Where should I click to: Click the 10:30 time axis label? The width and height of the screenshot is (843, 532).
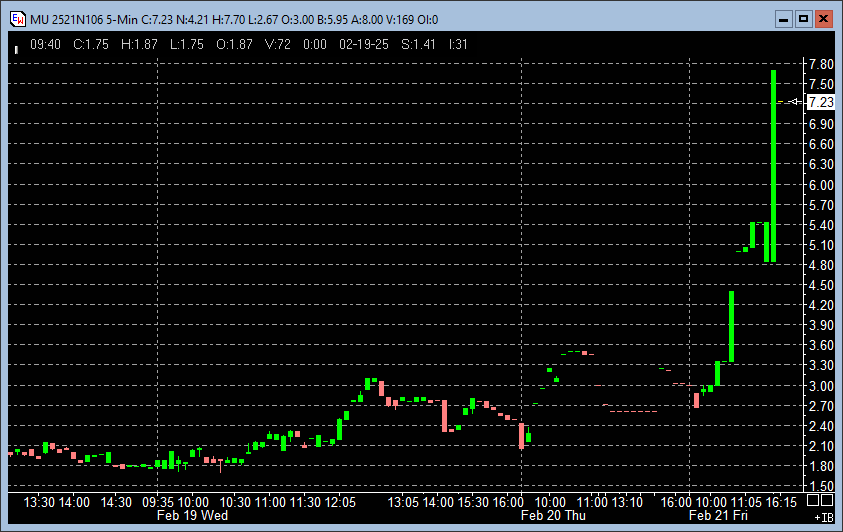pyautogui.click(x=235, y=502)
